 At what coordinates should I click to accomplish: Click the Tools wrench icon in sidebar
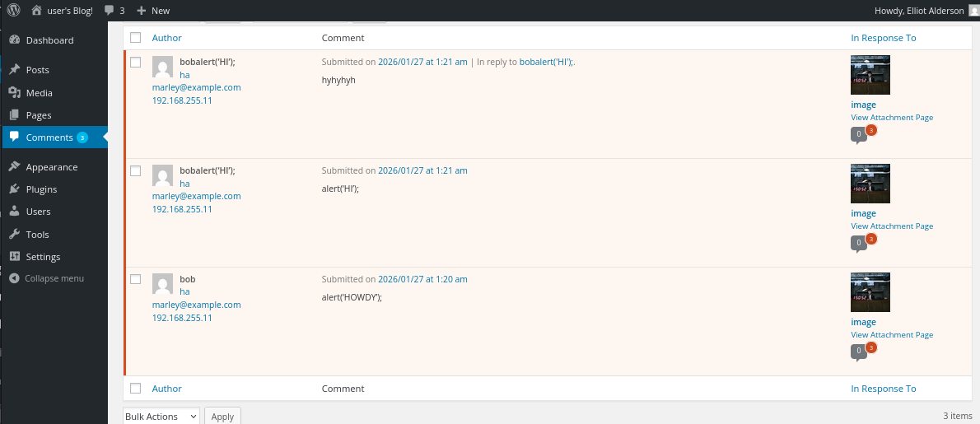(x=15, y=235)
